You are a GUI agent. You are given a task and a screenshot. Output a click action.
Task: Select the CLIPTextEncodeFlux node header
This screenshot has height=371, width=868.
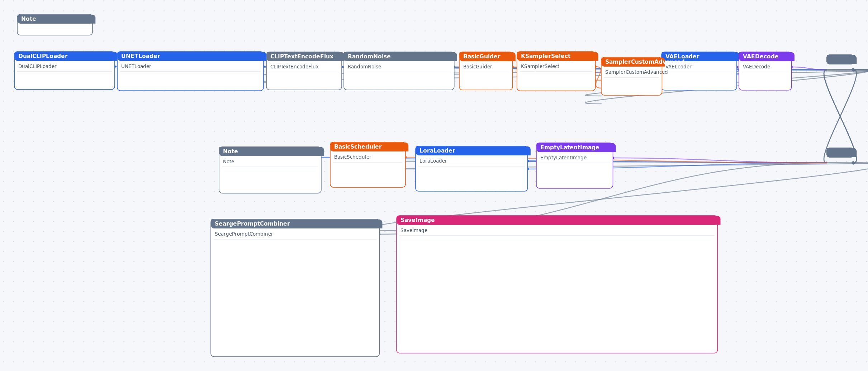pos(305,57)
